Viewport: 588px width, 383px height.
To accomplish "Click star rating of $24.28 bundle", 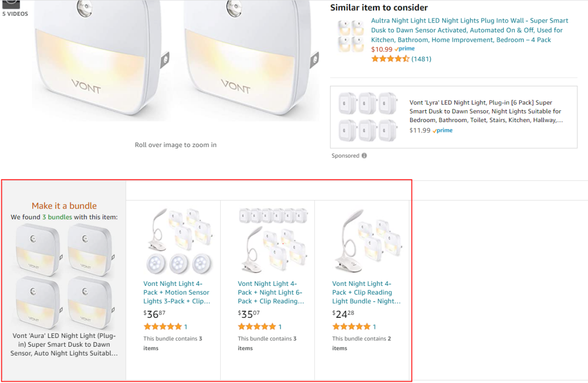I will pos(351,327).
